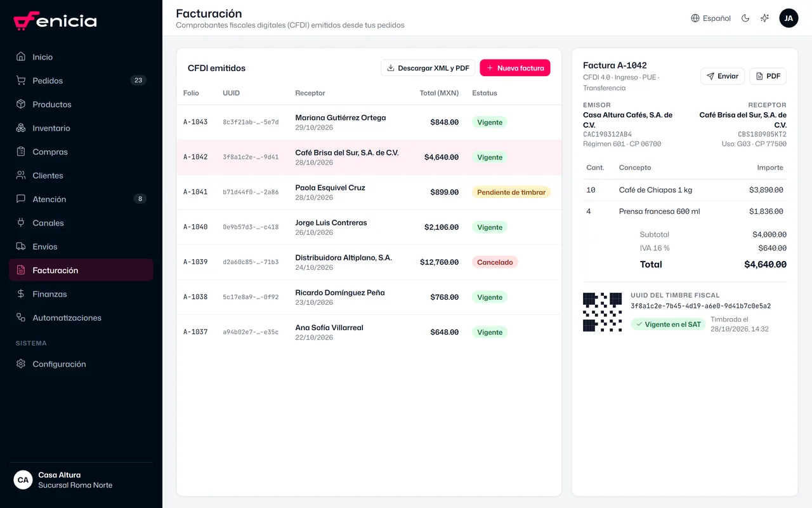
Task: Click the Compras clipboard icon
Action: [x=21, y=152]
